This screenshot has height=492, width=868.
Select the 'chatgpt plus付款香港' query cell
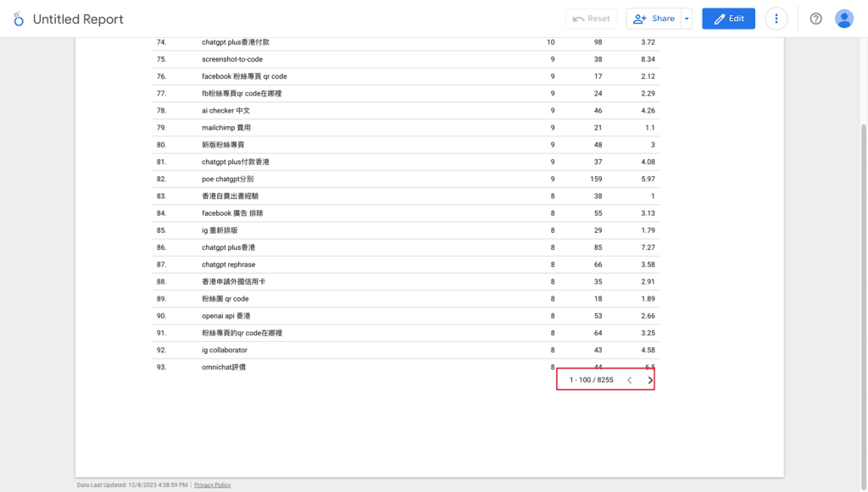coord(236,162)
